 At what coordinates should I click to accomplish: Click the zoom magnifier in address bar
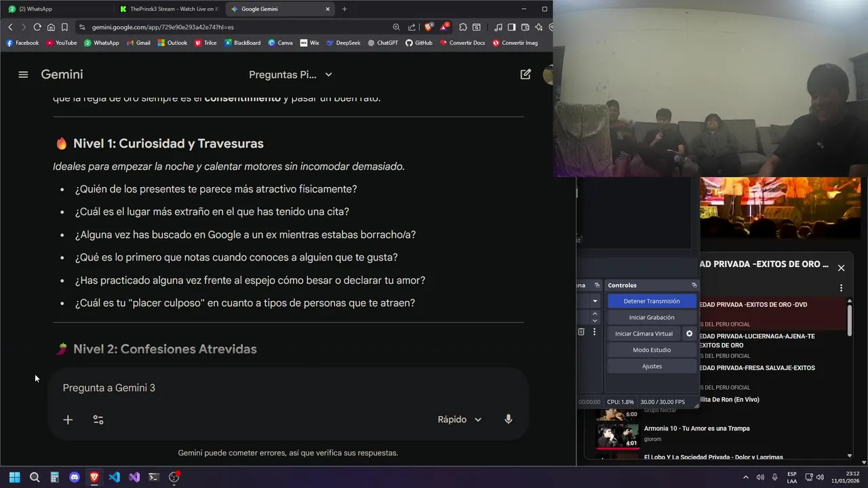tap(396, 27)
